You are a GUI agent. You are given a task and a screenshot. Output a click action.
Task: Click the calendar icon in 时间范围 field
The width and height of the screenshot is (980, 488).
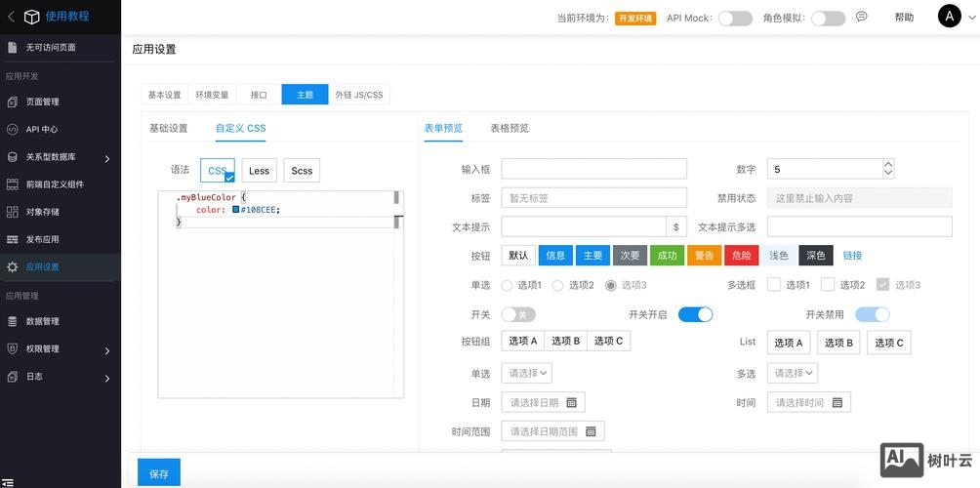point(591,431)
